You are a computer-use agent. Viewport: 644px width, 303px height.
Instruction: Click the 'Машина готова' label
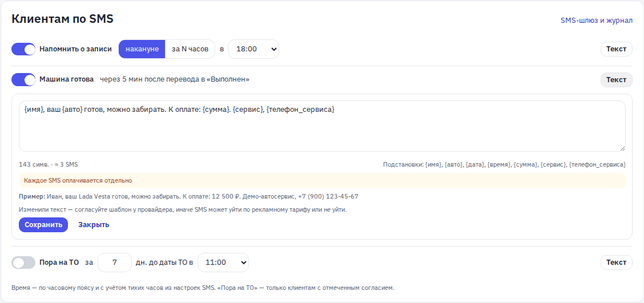(67, 79)
